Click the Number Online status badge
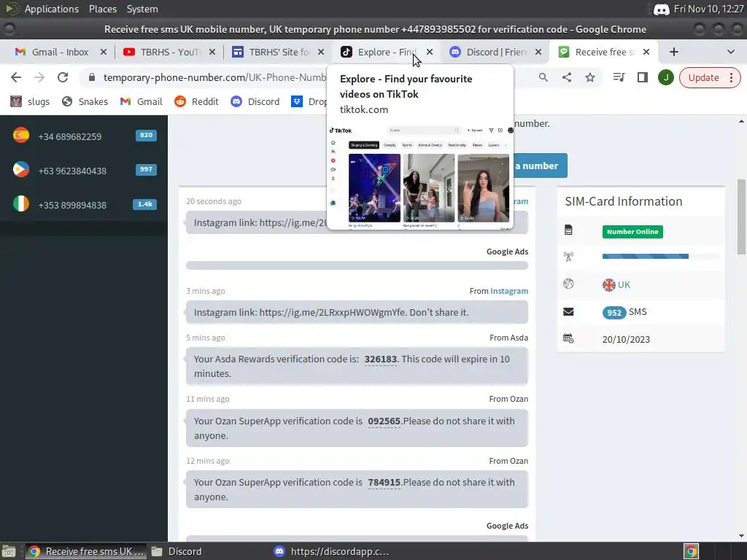Viewport: 747px width, 560px height. tap(632, 231)
